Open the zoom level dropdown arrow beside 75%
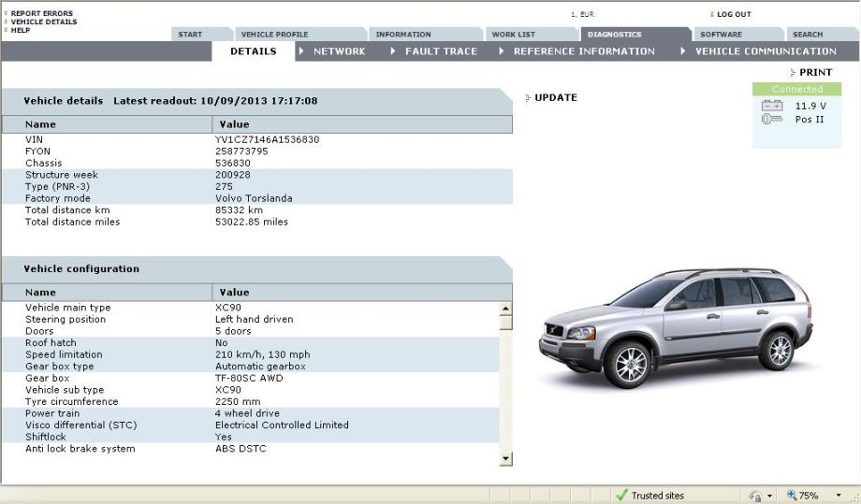 (839, 496)
